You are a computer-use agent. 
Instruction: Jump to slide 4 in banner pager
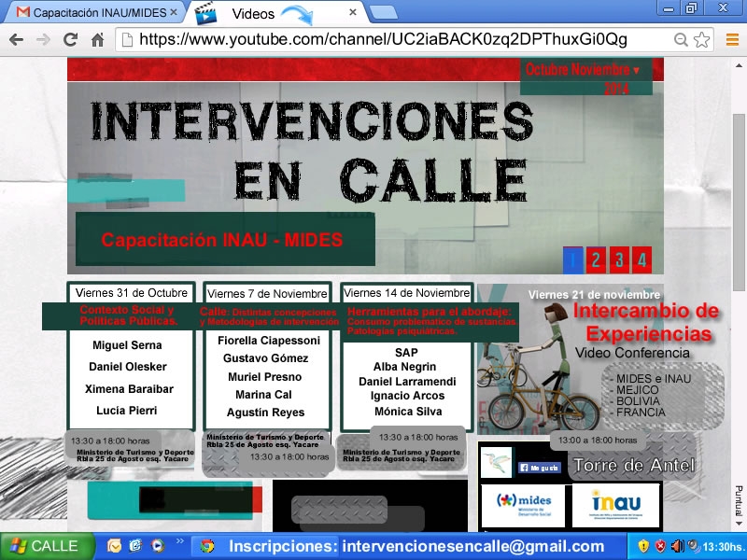coord(641,259)
